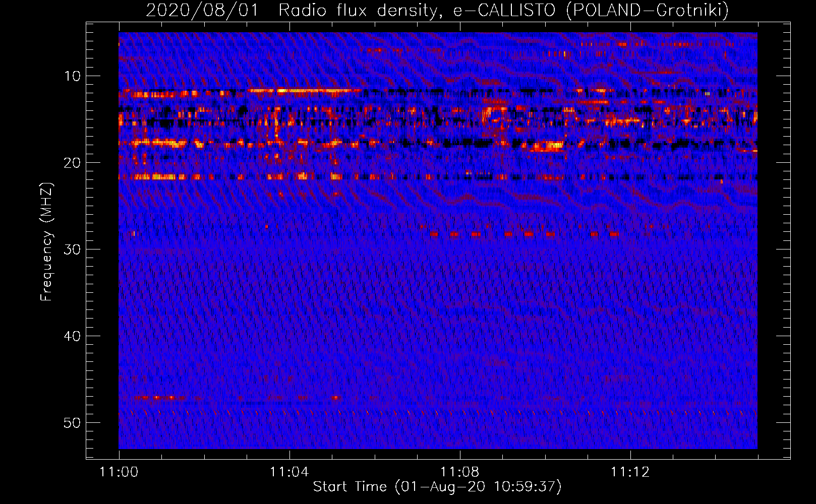Viewport: 816px width, 504px height.
Task: Click the "10" frequency tick label
Action: pyautogui.click(x=73, y=76)
